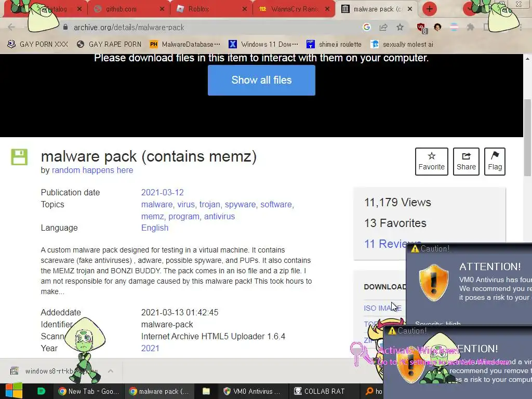Click the striped flag extension icon
The width and height of the screenshot is (532, 399).
point(454,27)
